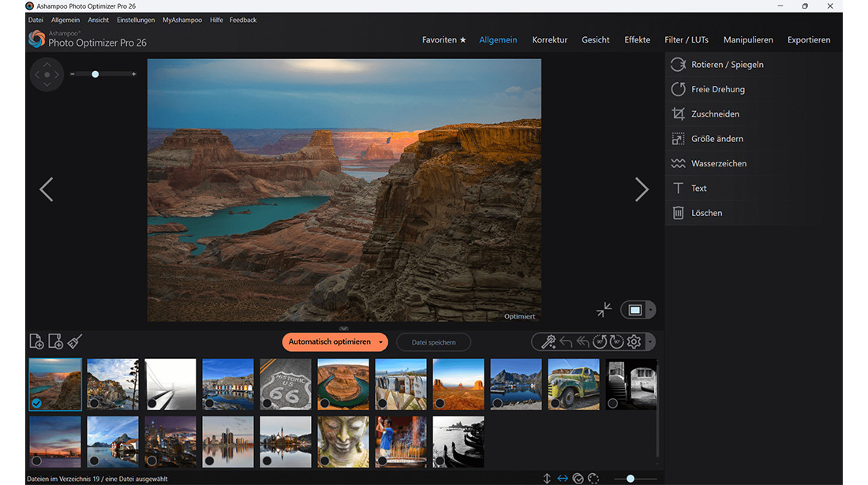This screenshot has width=868, height=485.
Task: Click the collapse view arrows icon
Action: (604, 310)
